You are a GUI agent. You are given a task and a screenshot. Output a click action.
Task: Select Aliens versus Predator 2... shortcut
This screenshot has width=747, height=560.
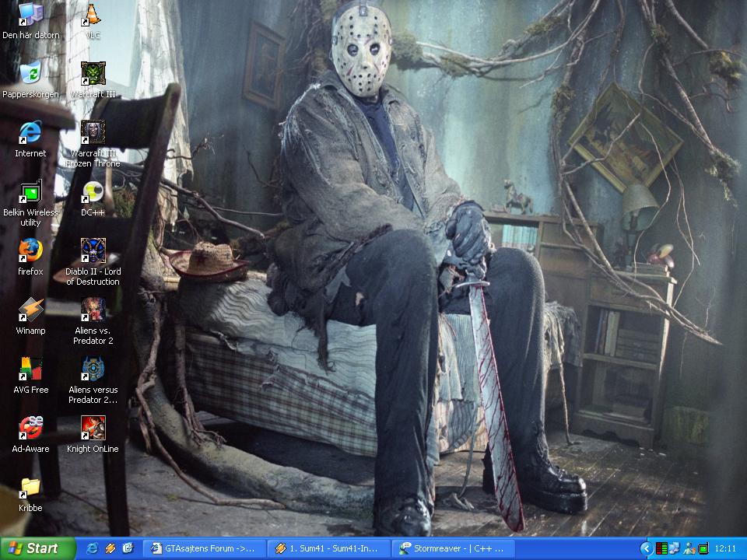click(x=93, y=380)
